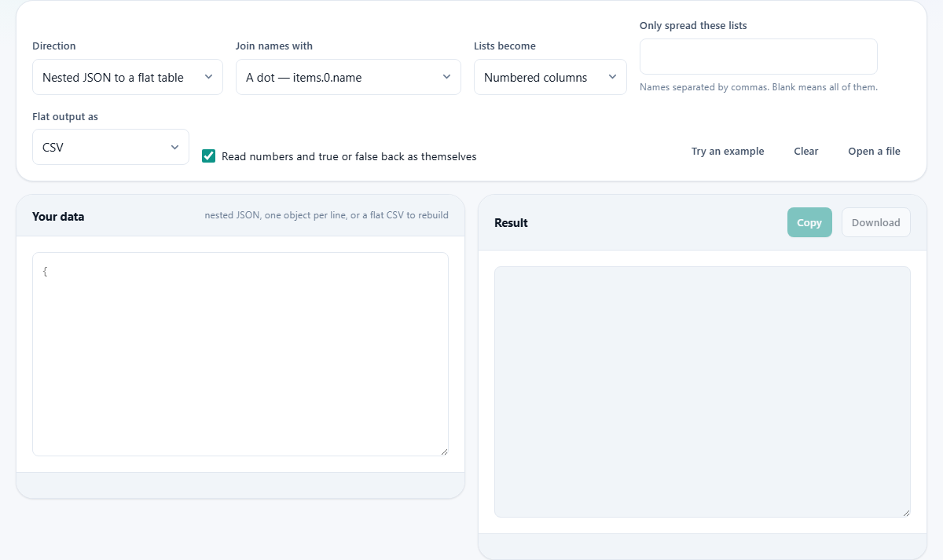Screen dimensions: 943x560
Task: Download the result
Action: tap(876, 222)
